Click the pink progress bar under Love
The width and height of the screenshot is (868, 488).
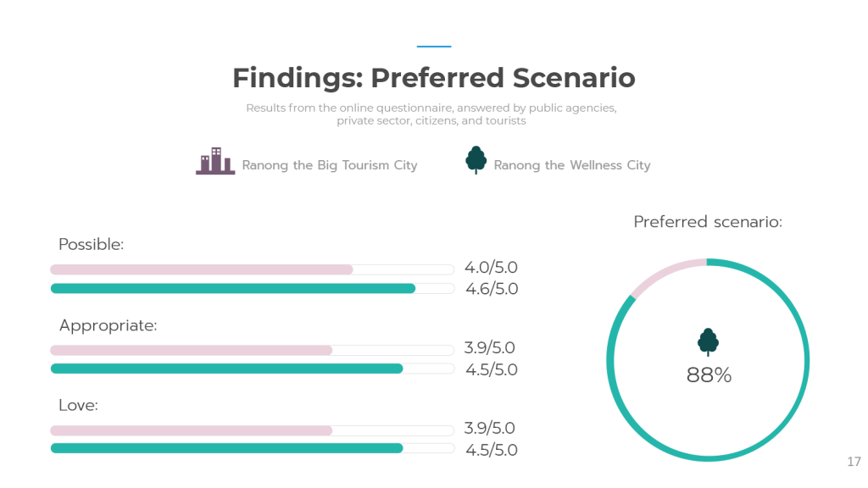(192, 430)
